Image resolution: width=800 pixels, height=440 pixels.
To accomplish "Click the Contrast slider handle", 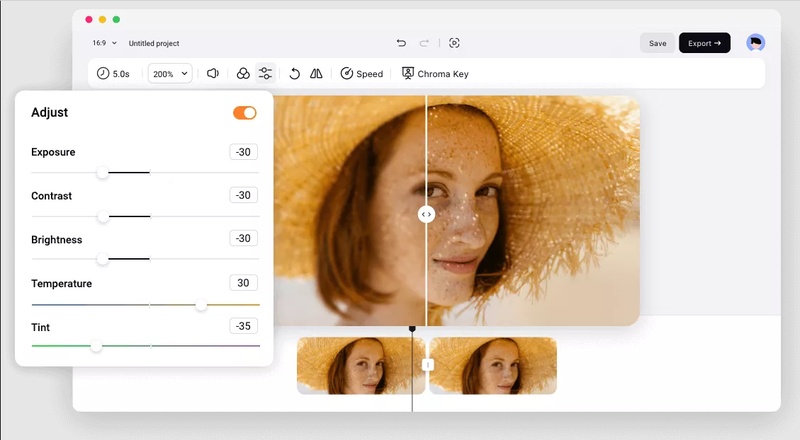I will [103, 216].
